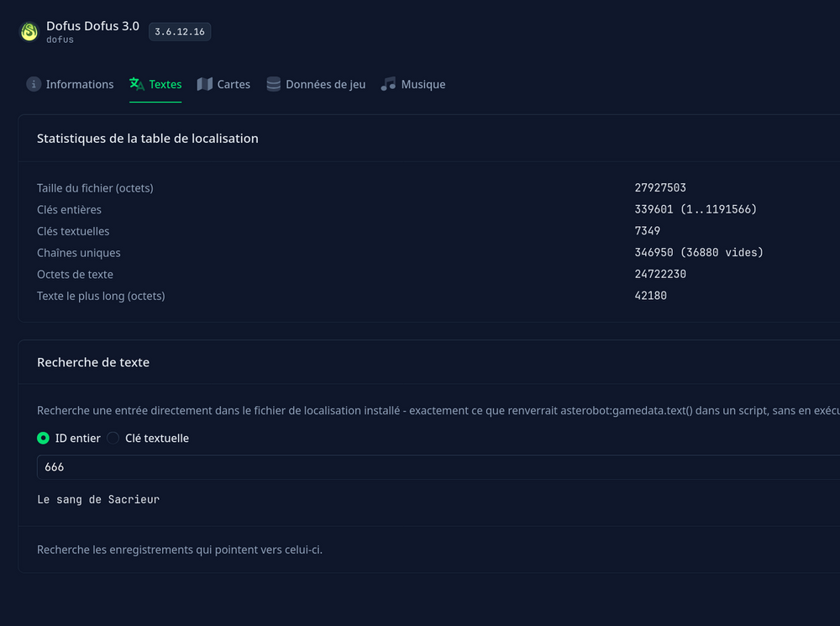Image resolution: width=840 pixels, height=626 pixels.
Task: Click the result text Le sang de Sacrieur
Action: click(x=98, y=499)
